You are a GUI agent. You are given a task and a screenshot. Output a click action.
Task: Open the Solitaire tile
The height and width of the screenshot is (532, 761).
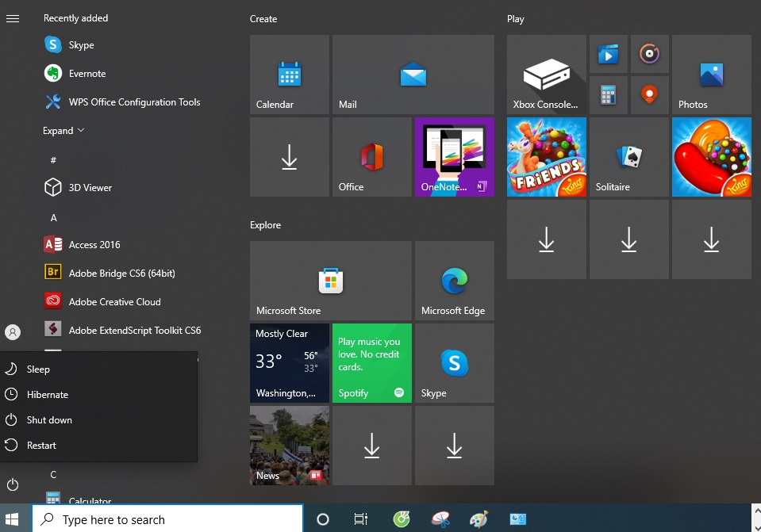click(x=629, y=157)
